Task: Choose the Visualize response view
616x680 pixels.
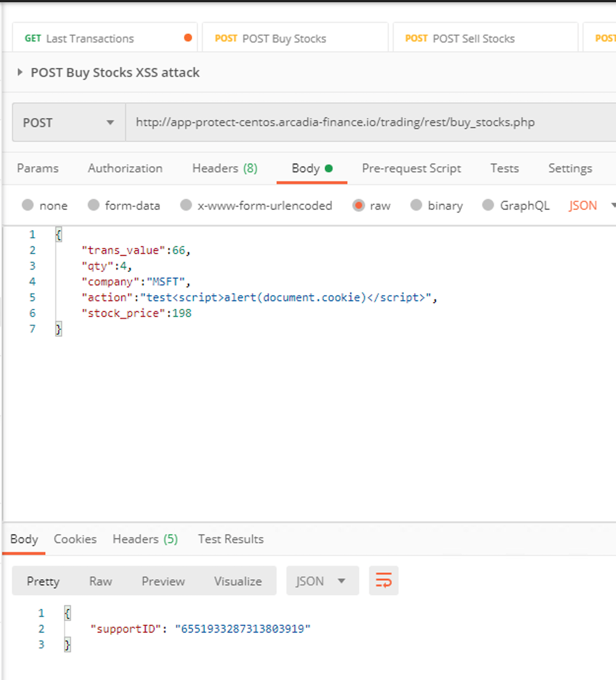Action: point(238,581)
